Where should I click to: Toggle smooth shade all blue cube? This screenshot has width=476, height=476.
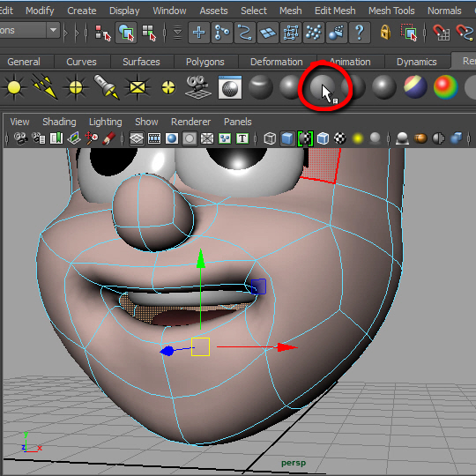coord(287,138)
